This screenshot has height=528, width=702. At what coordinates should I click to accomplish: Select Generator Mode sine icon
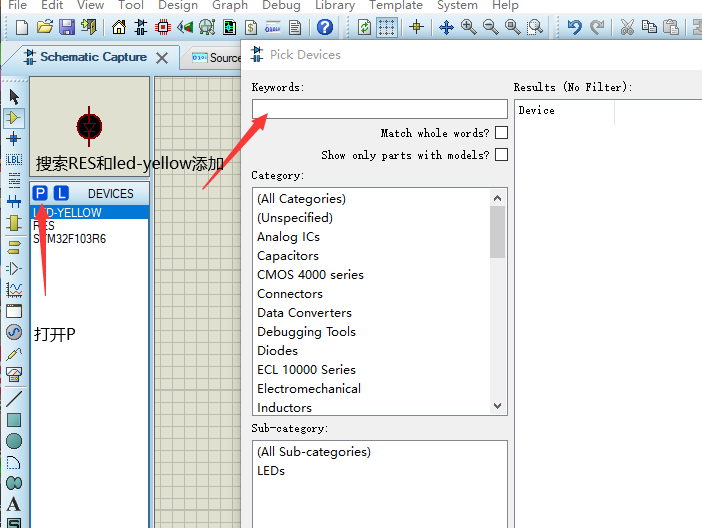coord(14,332)
